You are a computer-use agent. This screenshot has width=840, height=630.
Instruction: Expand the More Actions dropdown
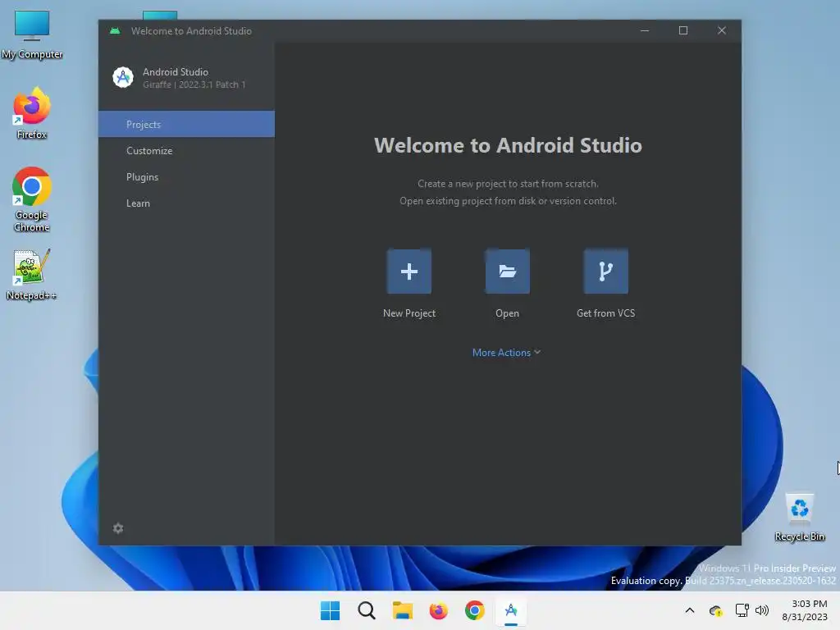pos(506,353)
